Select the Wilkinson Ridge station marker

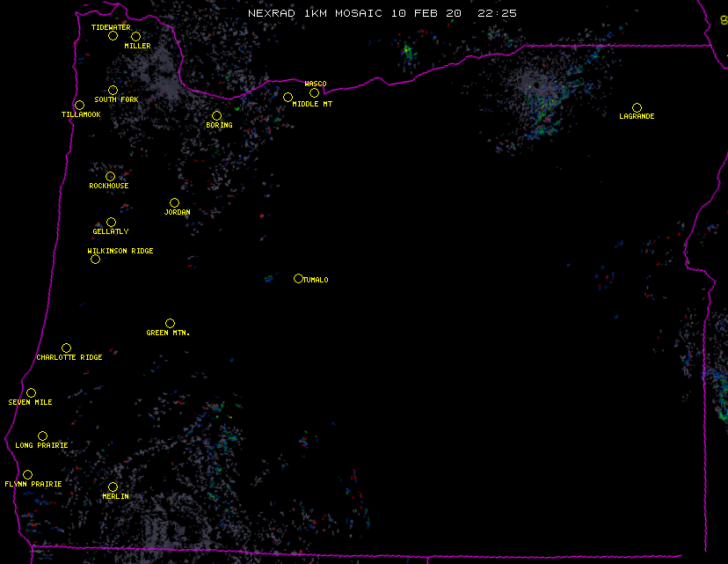95,260
